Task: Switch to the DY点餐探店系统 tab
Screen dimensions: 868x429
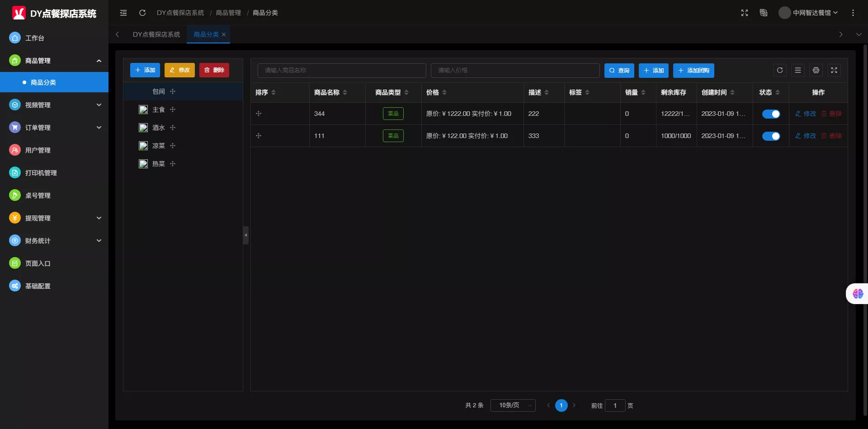Action: [156, 34]
